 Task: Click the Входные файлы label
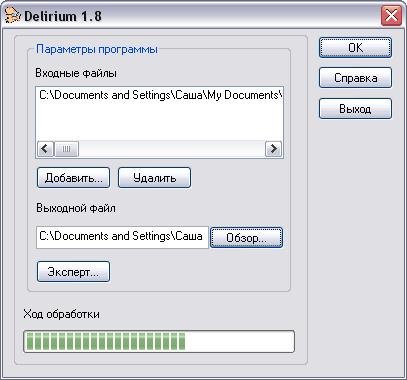pos(76,73)
